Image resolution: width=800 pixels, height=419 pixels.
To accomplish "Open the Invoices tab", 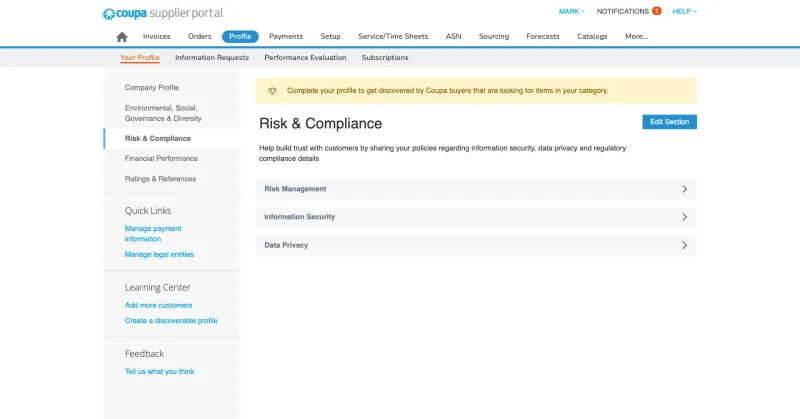I will click(x=156, y=36).
